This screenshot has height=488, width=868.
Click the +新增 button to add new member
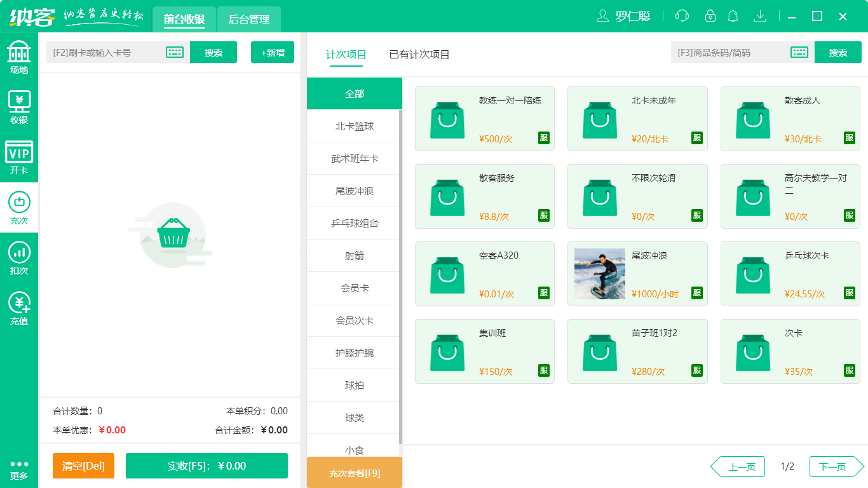(x=273, y=52)
